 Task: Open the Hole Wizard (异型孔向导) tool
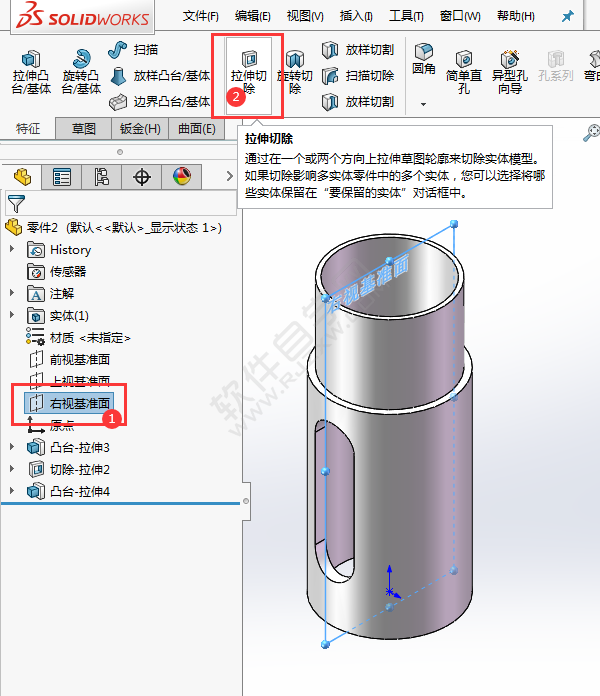point(510,72)
